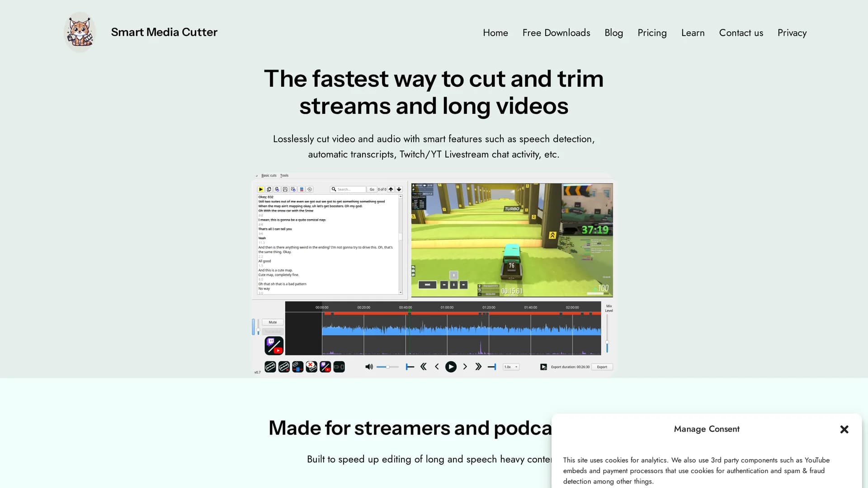The height and width of the screenshot is (488, 868).
Task: Open the Pricing page
Action: click(652, 33)
